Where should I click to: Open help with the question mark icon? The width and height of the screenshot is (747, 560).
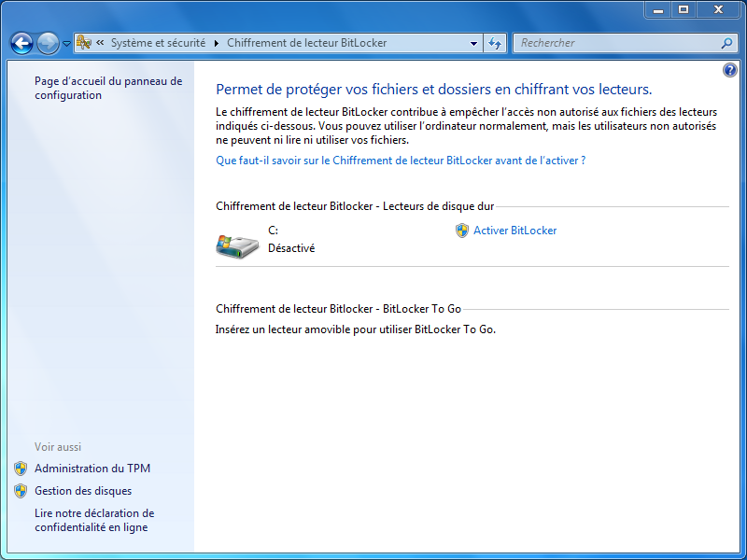point(729,71)
